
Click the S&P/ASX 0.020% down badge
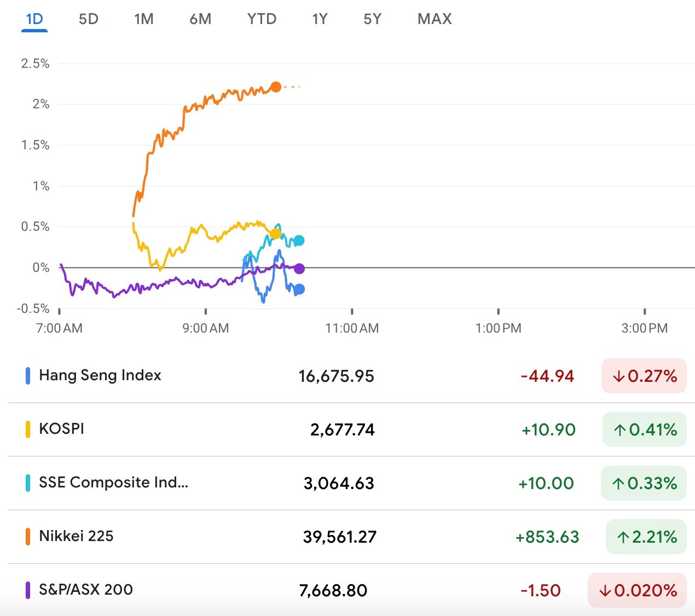(x=638, y=590)
